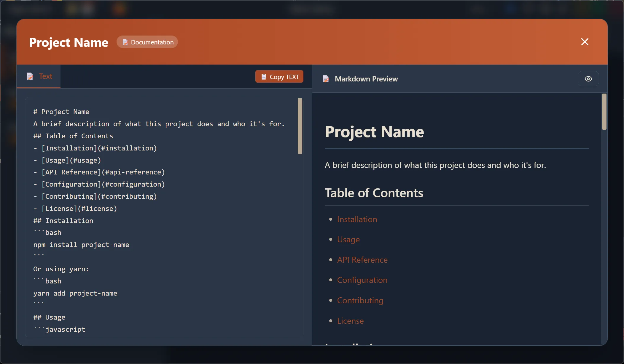Screen dimensions: 624x364
Task: Click the clipboard icon in the Copy TEXT button
Action: click(x=264, y=77)
